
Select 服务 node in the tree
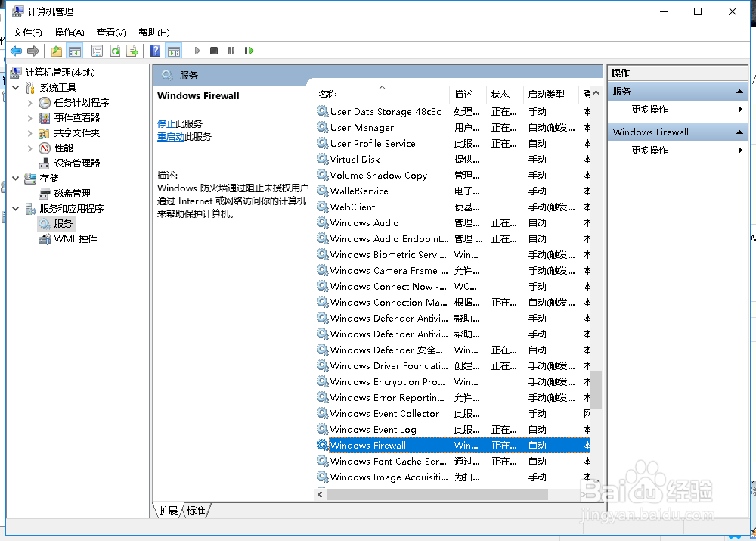point(64,224)
